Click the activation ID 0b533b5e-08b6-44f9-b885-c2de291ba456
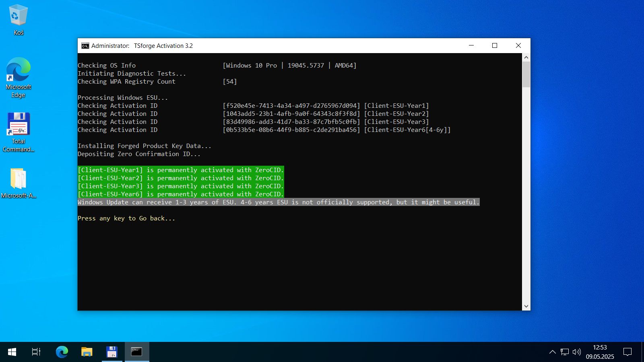 291,130
